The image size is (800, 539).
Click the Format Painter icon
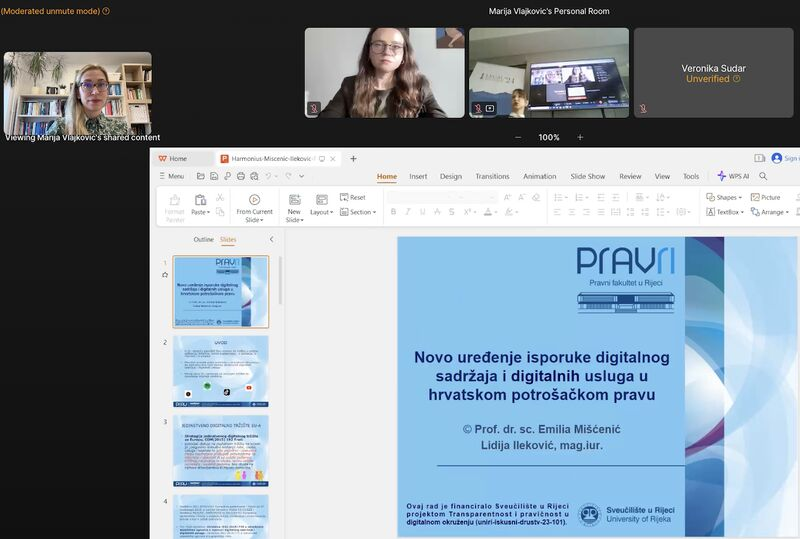point(174,200)
